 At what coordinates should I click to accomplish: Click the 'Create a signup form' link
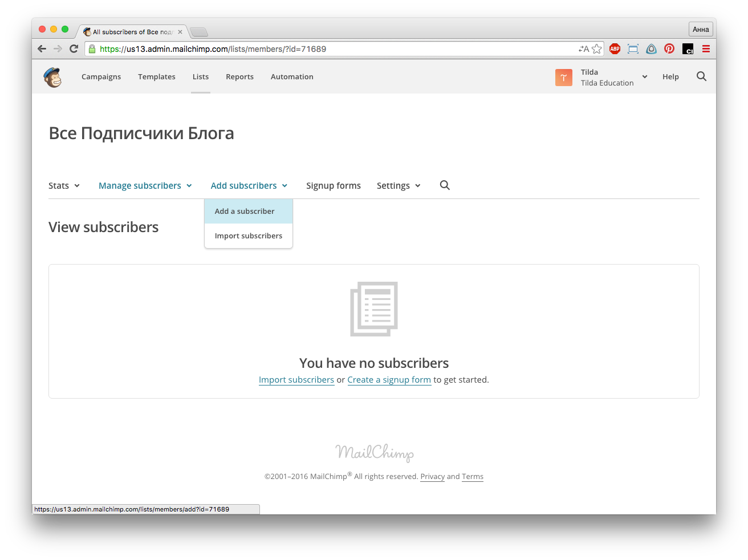[389, 380]
